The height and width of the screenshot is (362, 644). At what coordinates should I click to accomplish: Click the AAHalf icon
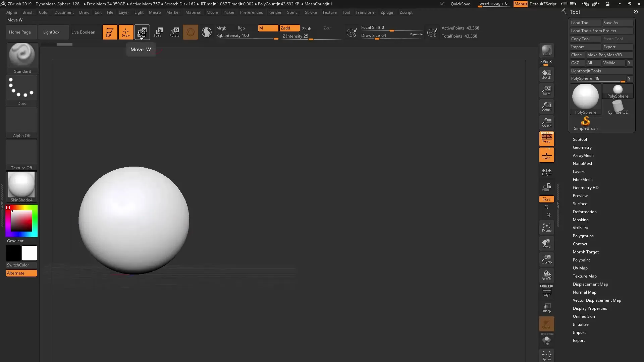tap(546, 123)
